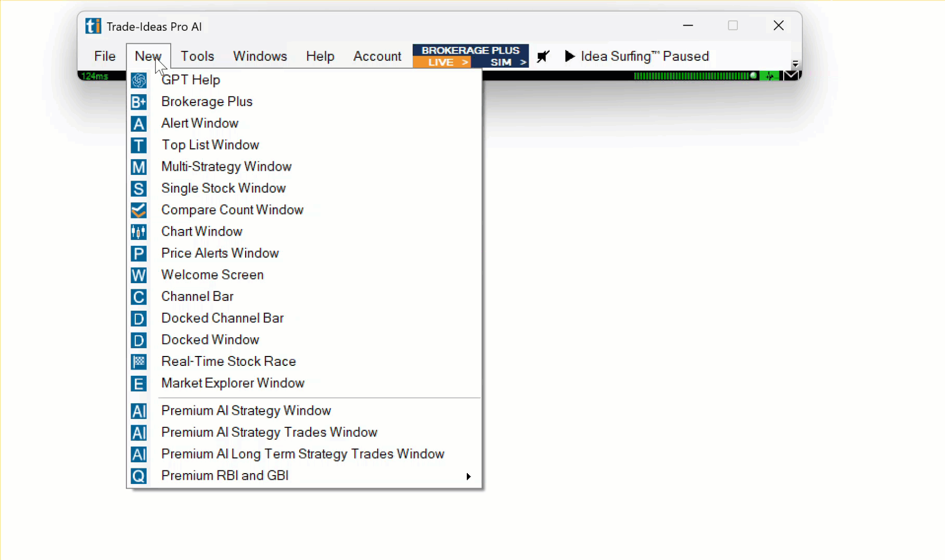This screenshot has height=560, width=945.
Task: Click the Premium RBI and GBI 'Q' icon
Action: (x=138, y=476)
